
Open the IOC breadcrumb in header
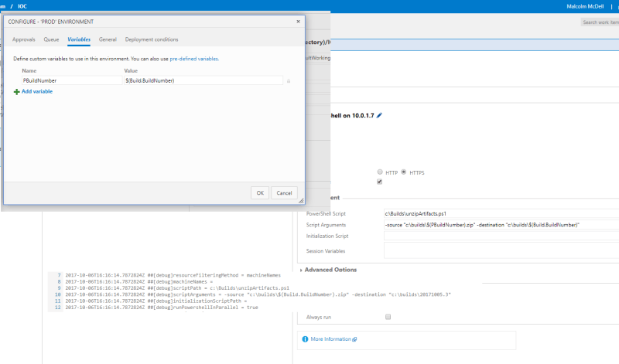click(22, 6)
